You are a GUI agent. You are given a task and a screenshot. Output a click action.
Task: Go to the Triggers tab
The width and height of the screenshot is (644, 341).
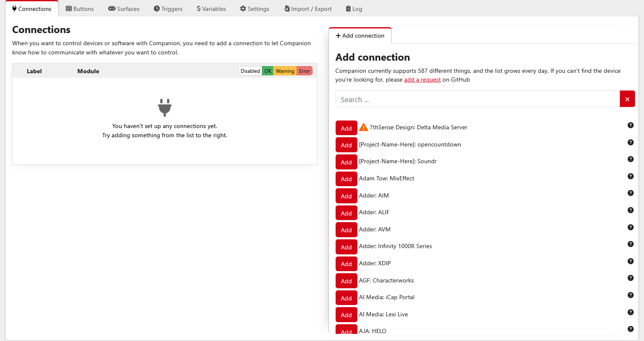pyautogui.click(x=168, y=9)
